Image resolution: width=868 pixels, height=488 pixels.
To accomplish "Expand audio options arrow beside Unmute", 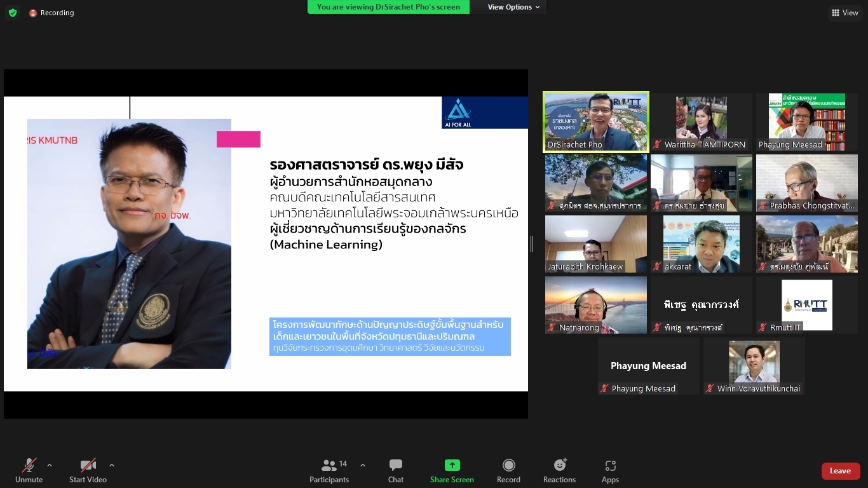I will coord(50,465).
